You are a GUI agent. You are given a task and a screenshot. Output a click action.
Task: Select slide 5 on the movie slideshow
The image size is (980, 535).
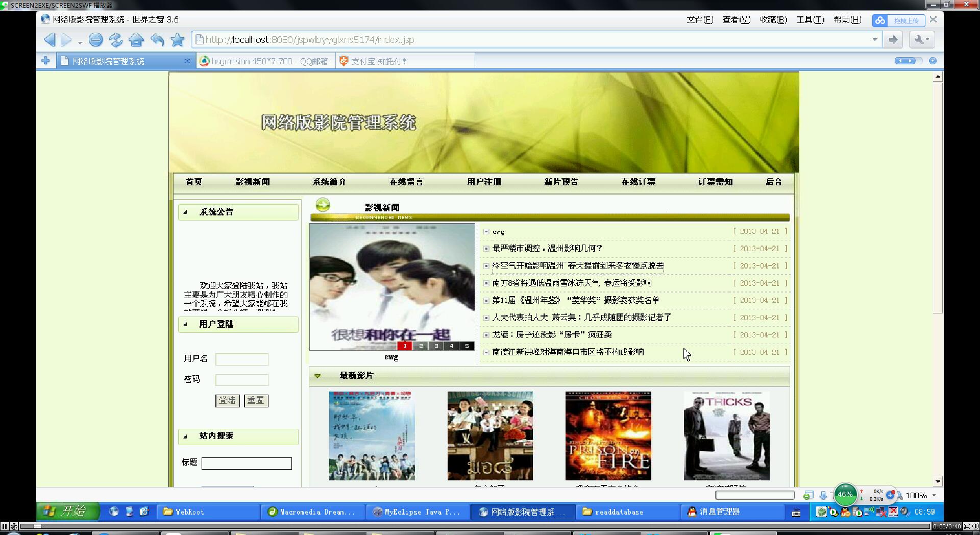tap(467, 346)
